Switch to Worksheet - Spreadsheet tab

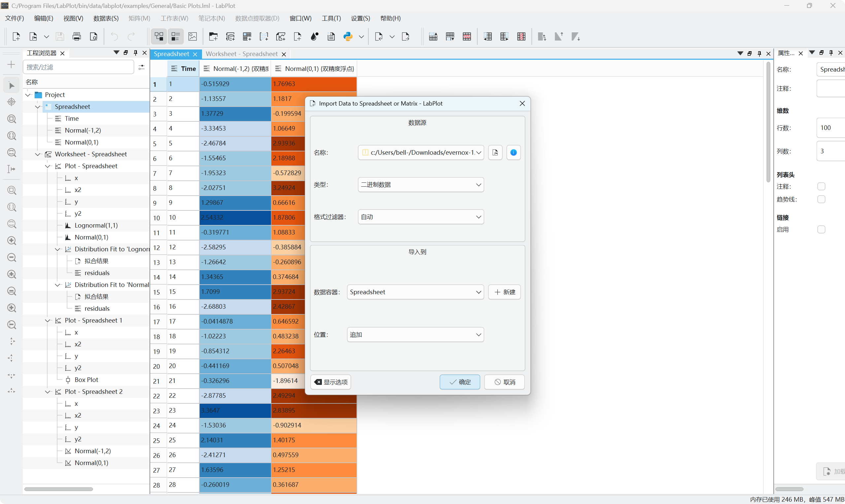[x=242, y=54]
